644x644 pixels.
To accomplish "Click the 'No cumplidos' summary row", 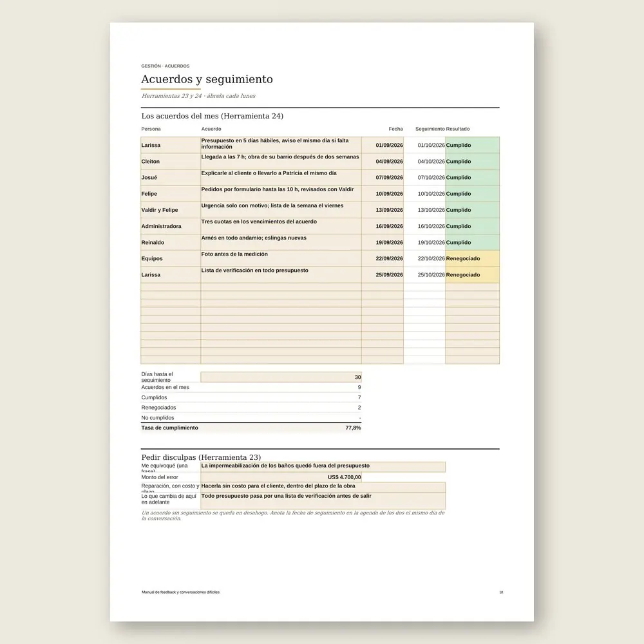I will [x=251, y=418].
